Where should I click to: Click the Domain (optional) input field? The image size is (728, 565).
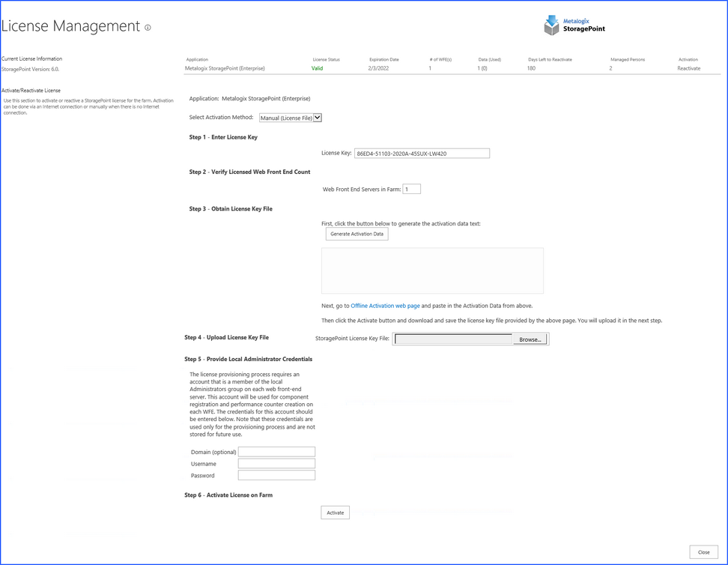[x=276, y=452]
